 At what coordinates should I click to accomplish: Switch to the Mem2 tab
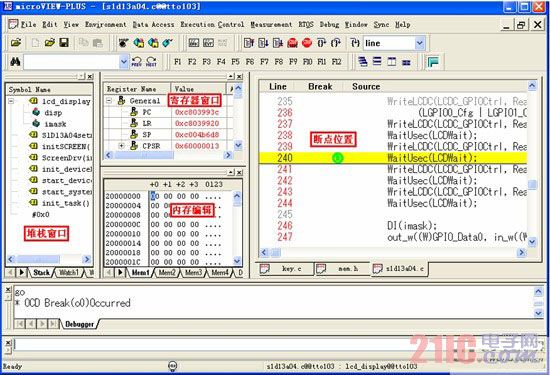click(167, 273)
